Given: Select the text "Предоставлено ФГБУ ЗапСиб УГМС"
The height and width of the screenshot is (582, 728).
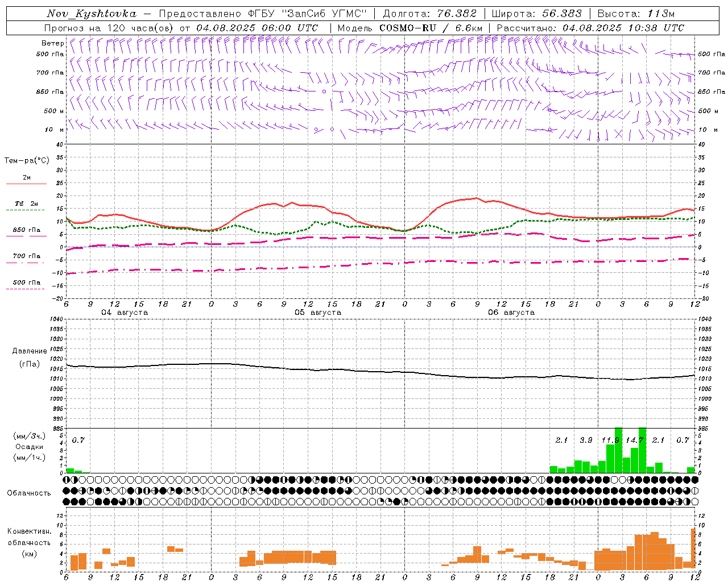Looking at the screenshot, I should coord(263,14).
